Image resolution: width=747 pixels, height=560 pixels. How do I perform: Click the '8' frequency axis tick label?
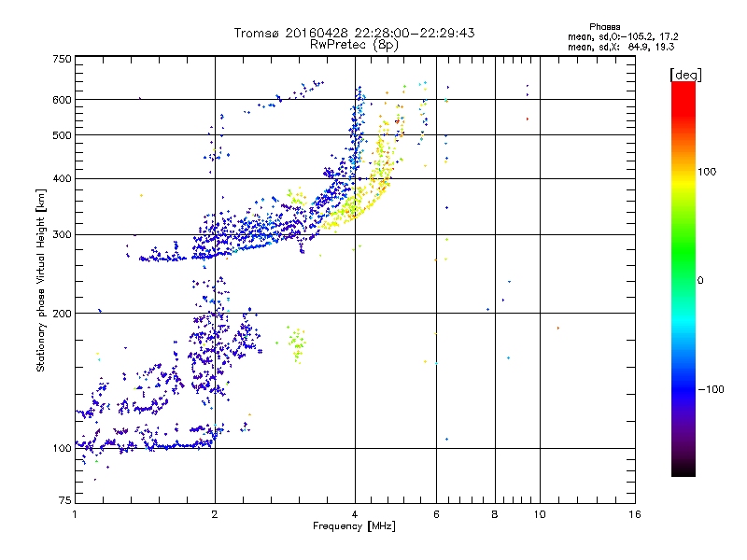pos(495,514)
